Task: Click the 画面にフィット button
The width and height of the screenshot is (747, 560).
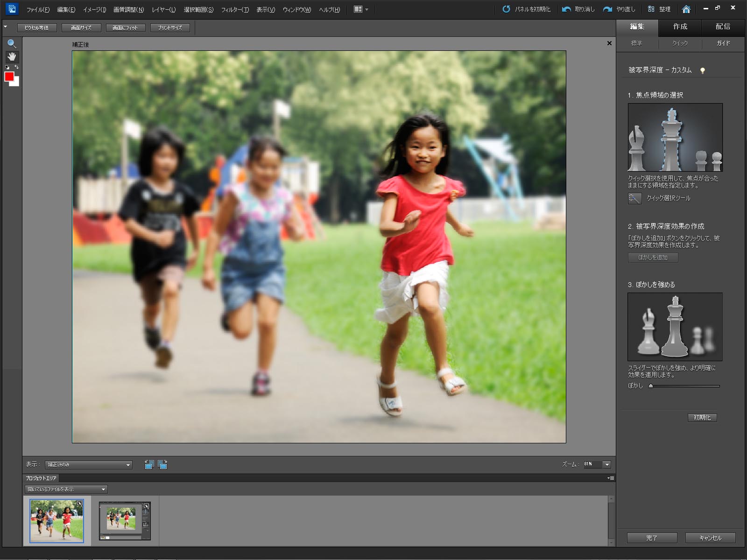Action: click(x=126, y=28)
